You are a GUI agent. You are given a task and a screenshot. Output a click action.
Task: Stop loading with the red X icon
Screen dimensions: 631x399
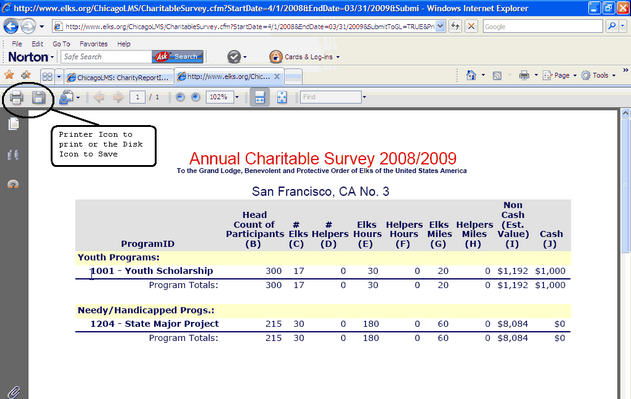coord(471,27)
